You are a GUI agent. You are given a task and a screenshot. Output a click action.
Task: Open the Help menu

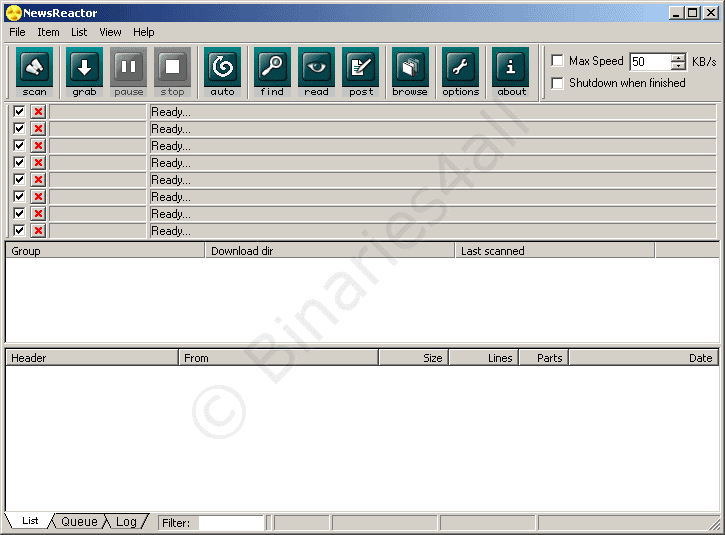(143, 32)
